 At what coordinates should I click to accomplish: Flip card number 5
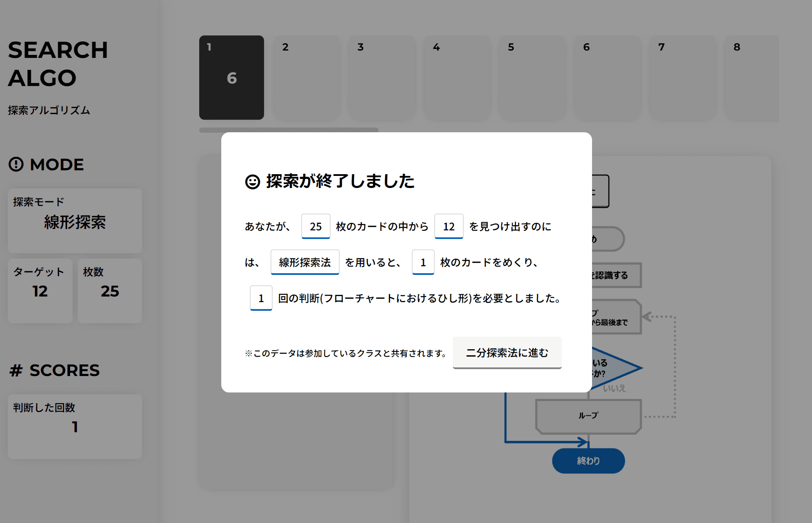[532, 78]
